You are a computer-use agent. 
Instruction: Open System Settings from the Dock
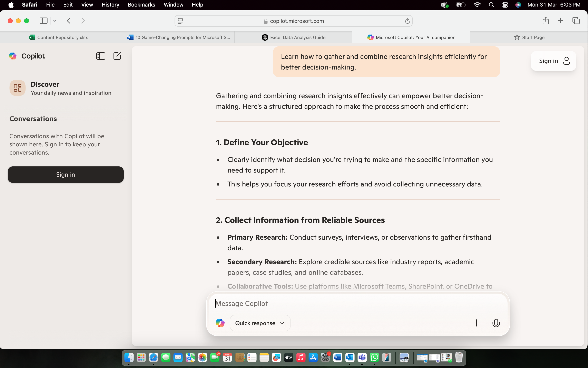click(x=325, y=358)
